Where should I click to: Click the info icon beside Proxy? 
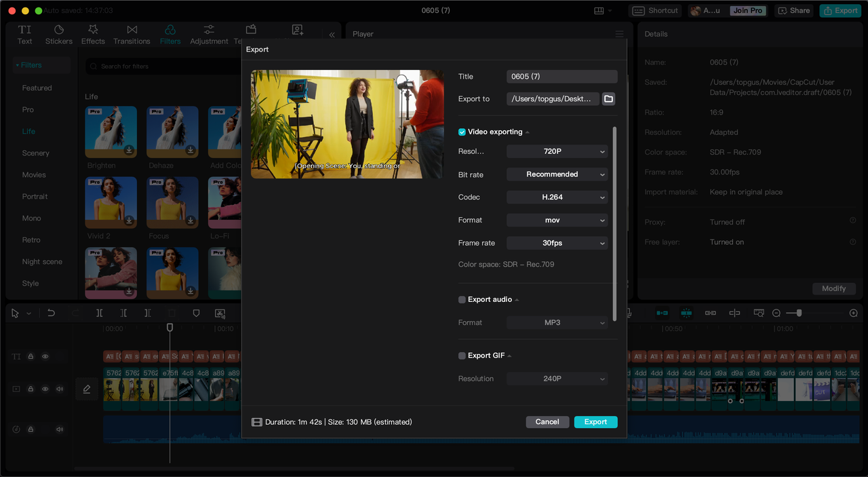pyautogui.click(x=852, y=221)
